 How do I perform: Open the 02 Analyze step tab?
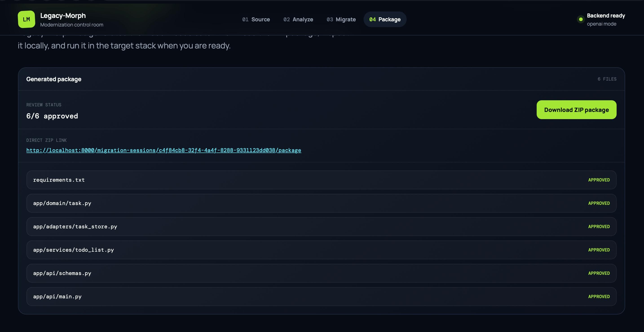pyautogui.click(x=298, y=20)
